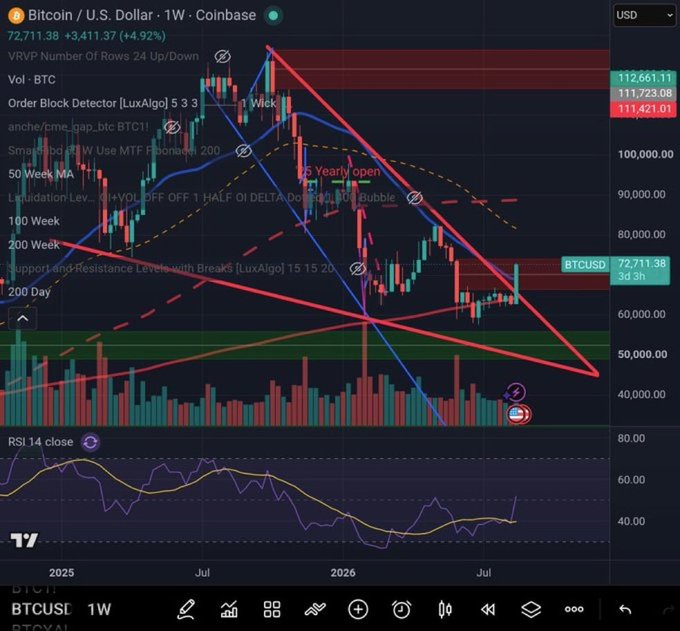Select the RSI 14 close legend

pos(41,442)
